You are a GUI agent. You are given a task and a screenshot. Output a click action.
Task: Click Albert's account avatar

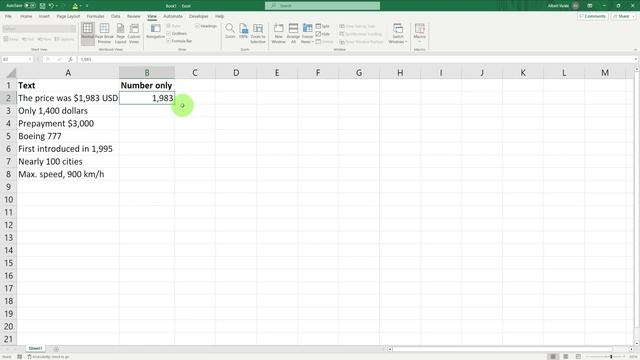pos(576,6)
